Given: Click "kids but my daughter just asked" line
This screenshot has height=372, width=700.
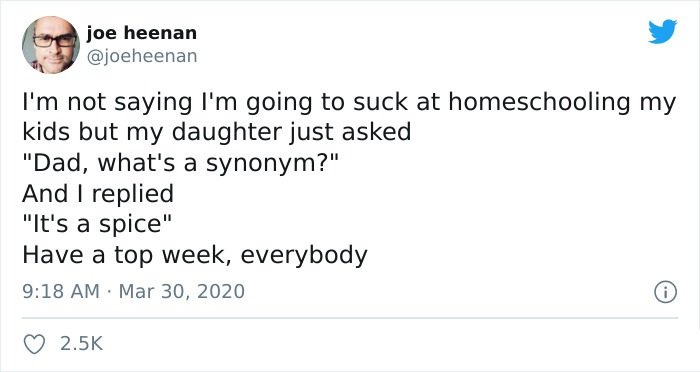Looking at the screenshot, I should [x=217, y=133].
